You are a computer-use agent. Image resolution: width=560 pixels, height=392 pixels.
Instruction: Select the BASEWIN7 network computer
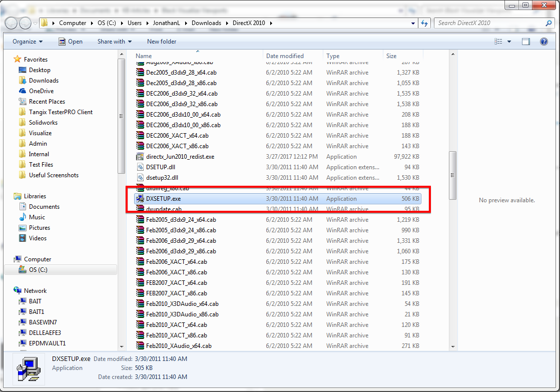click(43, 322)
